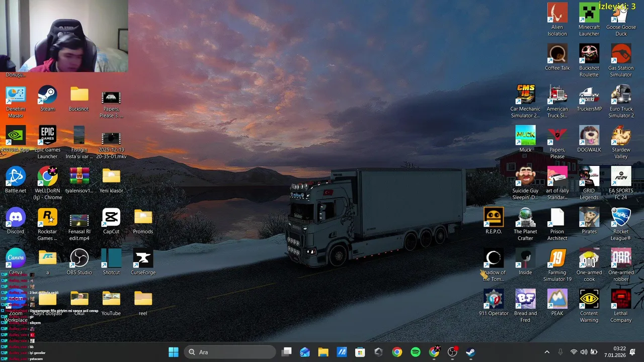This screenshot has height=362, width=644.
Task: Select the EA SPORTS FC 24 icon
Action: click(x=621, y=184)
